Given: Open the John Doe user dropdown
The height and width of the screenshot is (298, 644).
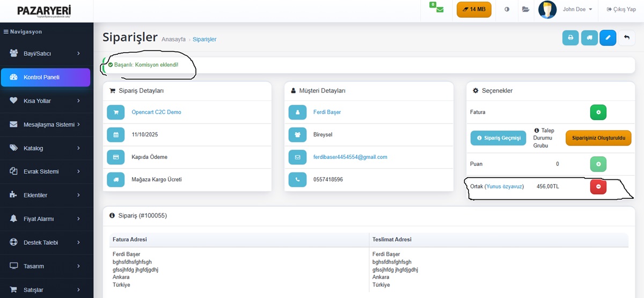Looking at the screenshot, I should (577, 10).
